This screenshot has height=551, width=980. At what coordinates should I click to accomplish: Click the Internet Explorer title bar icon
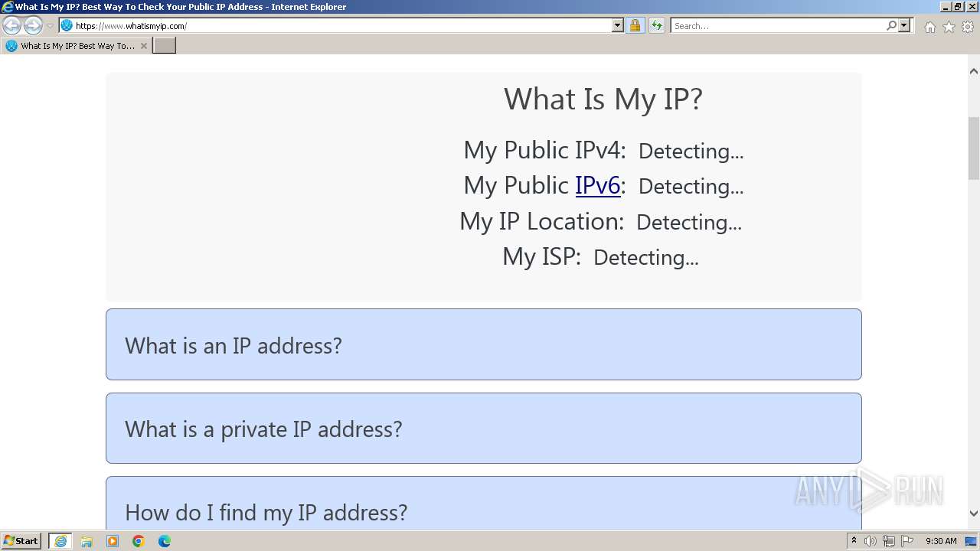(8, 7)
